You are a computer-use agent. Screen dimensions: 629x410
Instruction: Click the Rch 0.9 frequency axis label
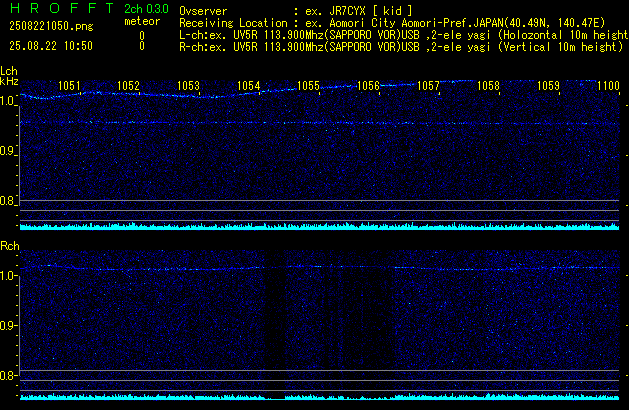point(8,325)
